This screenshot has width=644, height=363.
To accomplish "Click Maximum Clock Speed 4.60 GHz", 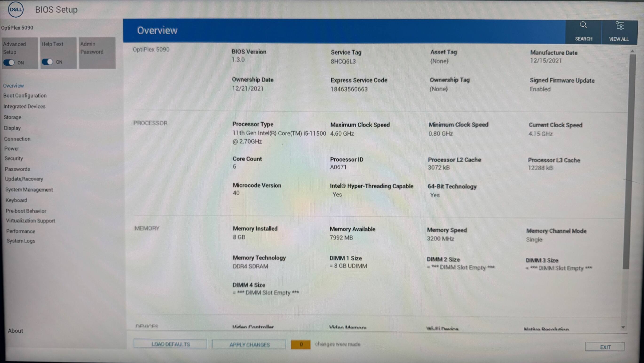I will (x=342, y=134).
